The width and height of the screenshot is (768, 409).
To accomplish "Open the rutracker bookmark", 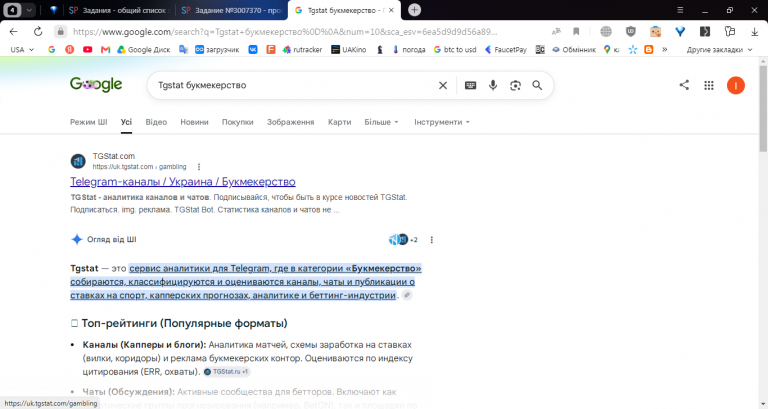I will (302, 49).
